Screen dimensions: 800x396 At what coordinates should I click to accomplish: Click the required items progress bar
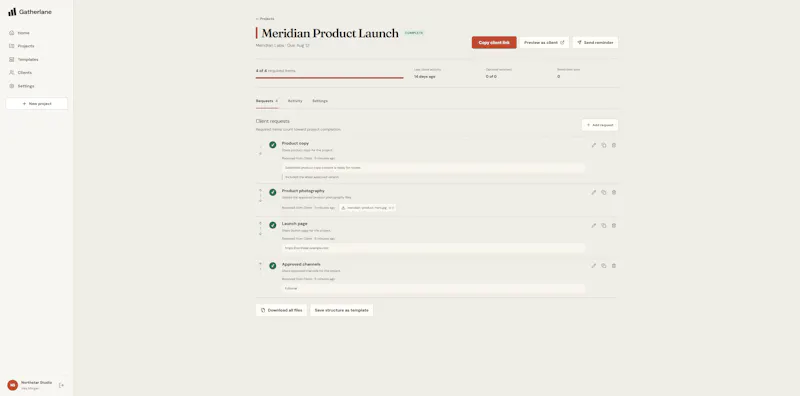coord(330,78)
